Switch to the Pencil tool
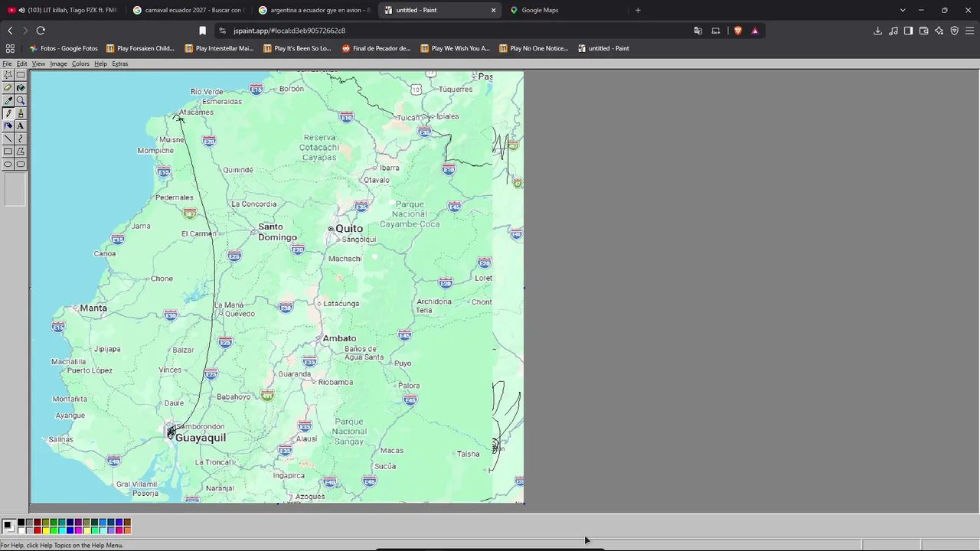Screen dimensions: 980x551 click(x=8, y=113)
